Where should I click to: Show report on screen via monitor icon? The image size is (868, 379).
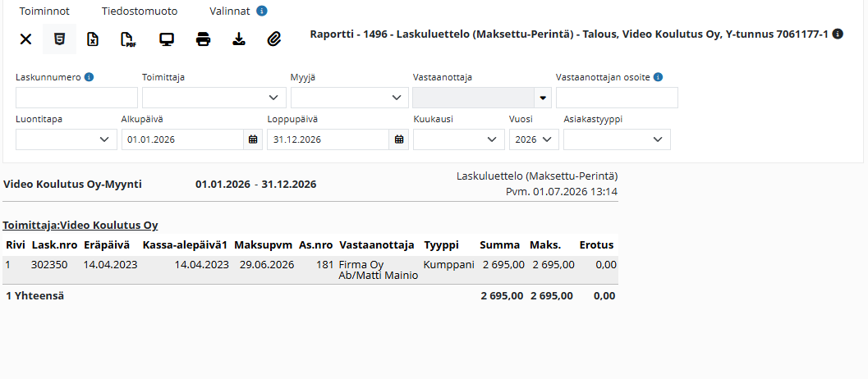point(167,39)
